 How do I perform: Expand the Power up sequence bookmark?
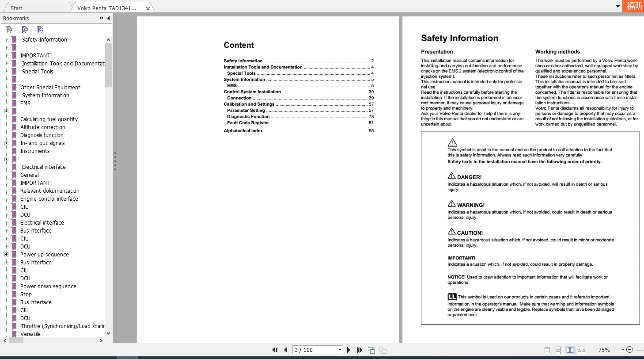[x=6, y=254]
